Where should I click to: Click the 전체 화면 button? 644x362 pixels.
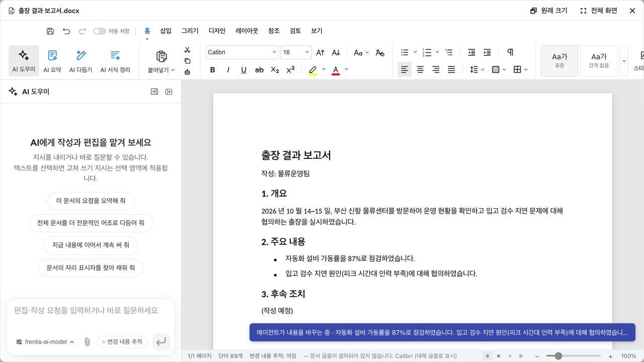pyautogui.click(x=599, y=11)
